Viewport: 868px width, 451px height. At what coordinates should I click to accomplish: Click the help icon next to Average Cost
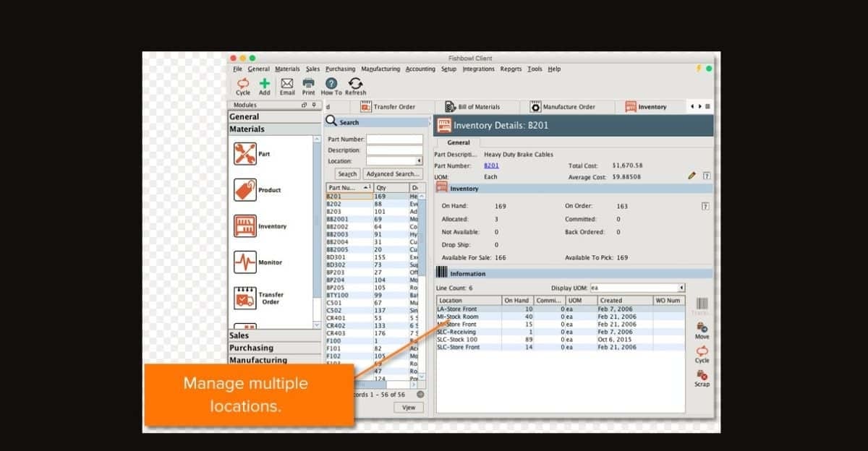(x=706, y=175)
